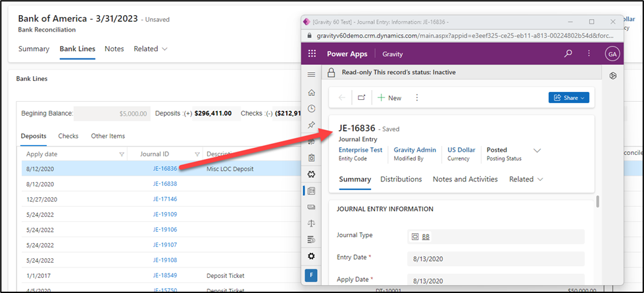Select the Journal Entry Summary tab
The width and height of the screenshot is (644, 293).
point(355,179)
